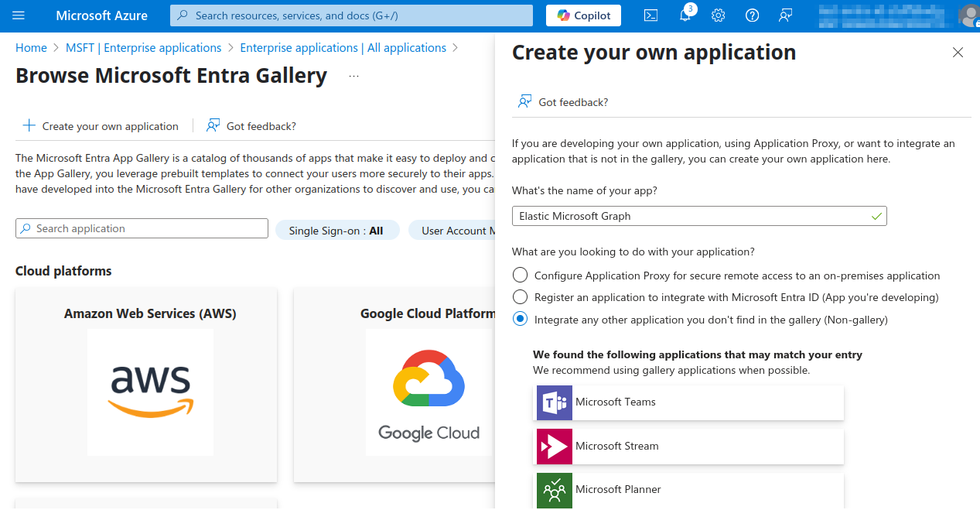Choose 'Configure Application Proxy for secure remote access'
The height and width of the screenshot is (510, 980).
(x=519, y=275)
